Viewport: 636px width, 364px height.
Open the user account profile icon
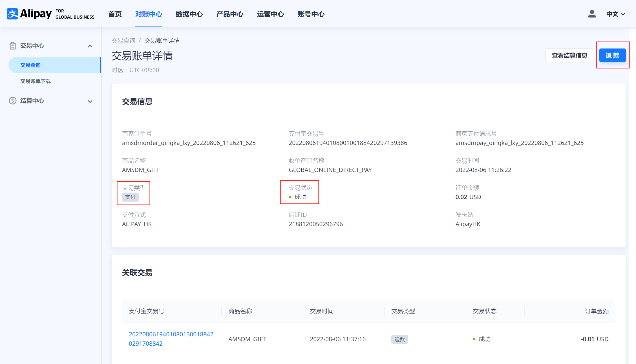pyautogui.click(x=592, y=14)
